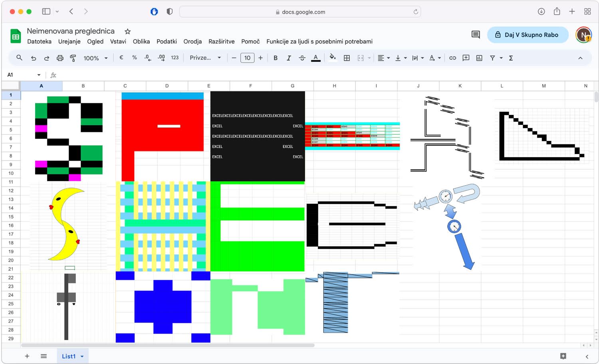Viewport: 599px width, 364px height.
Task: Open the number format 123 menu
Action: 175,57
